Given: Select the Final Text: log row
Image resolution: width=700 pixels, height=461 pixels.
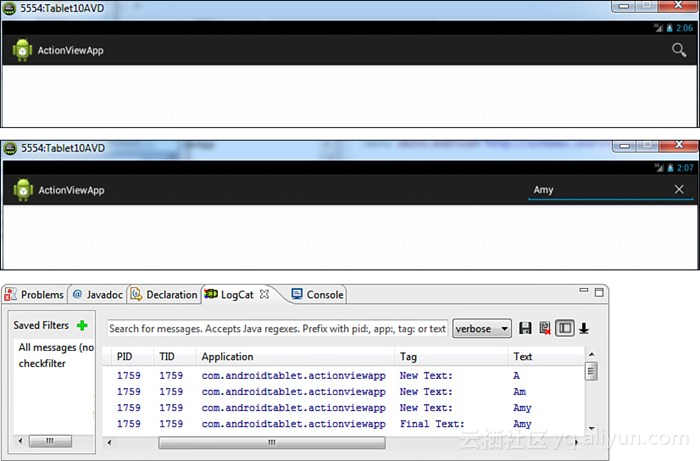Looking at the screenshot, I should coord(344,424).
